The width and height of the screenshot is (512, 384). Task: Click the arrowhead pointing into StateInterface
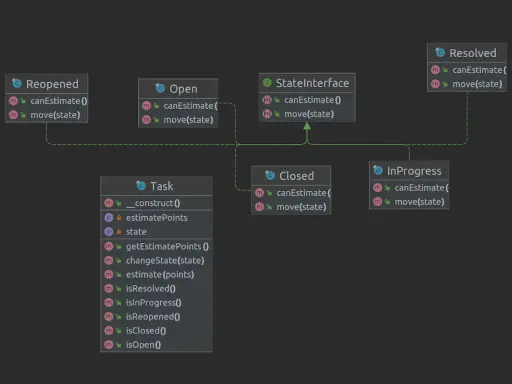(307, 126)
